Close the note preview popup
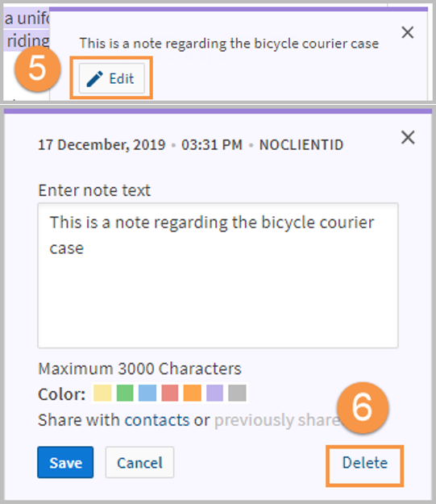The image size is (436, 504). click(408, 32)
